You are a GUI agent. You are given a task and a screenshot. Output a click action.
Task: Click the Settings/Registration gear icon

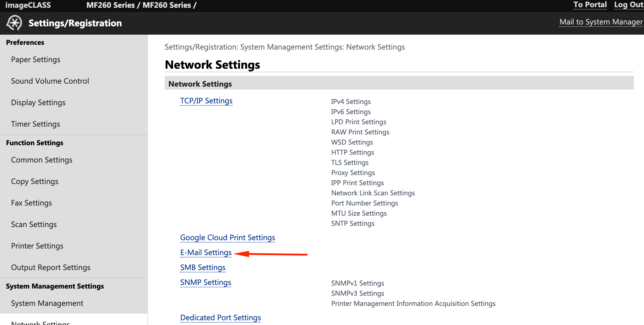(14, 23)
